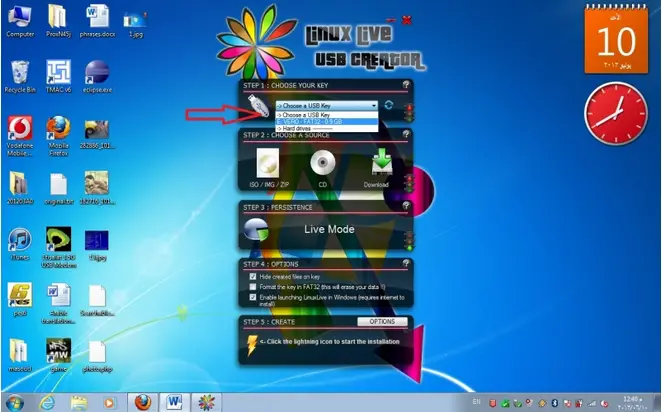This screenshot has width=662, height=412.
Task: Click the Step 1 traffic light indicator
Action: click(409, 113)
